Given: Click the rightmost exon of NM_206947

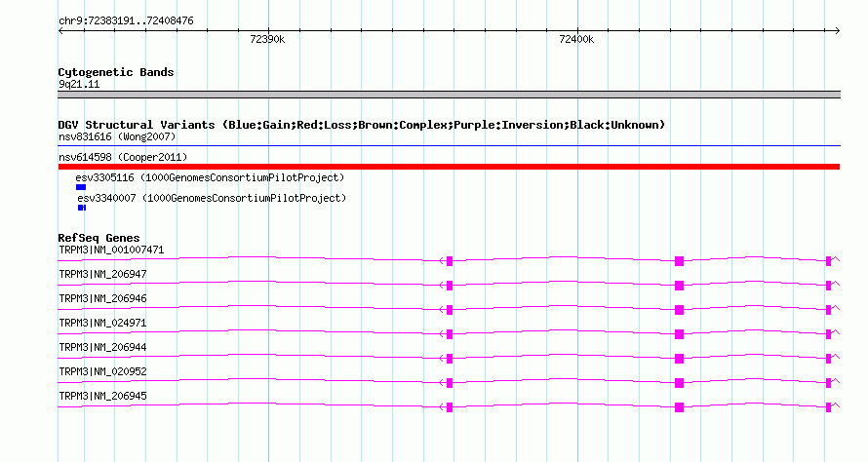Looking at the screenshot, I should pos(829,286).
